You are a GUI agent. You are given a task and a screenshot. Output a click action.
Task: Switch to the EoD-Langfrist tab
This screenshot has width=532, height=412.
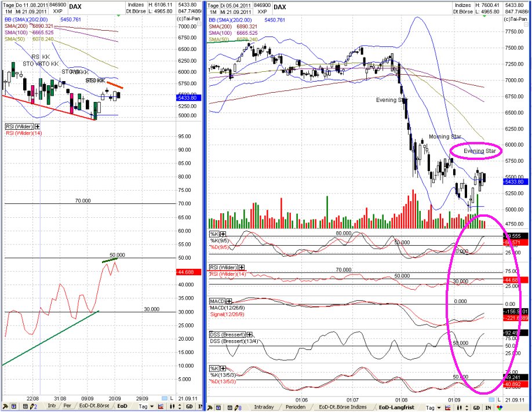coord(396,406)
